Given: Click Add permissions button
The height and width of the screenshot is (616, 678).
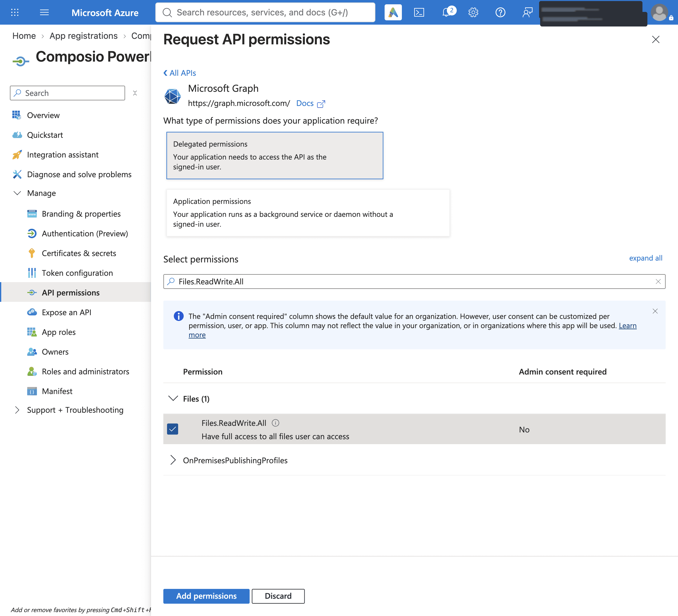Looking at the screenshot, I should point(206,596).
